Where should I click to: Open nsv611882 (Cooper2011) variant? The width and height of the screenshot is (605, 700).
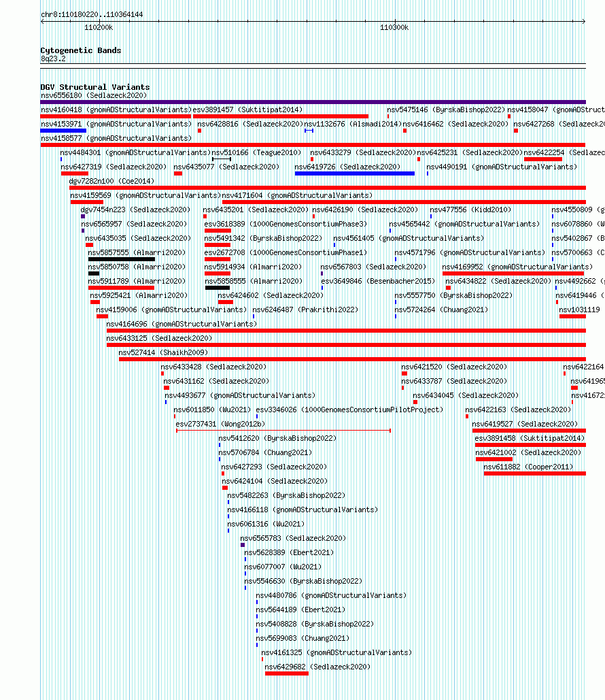pyautogui.click(x=528, y=467)
